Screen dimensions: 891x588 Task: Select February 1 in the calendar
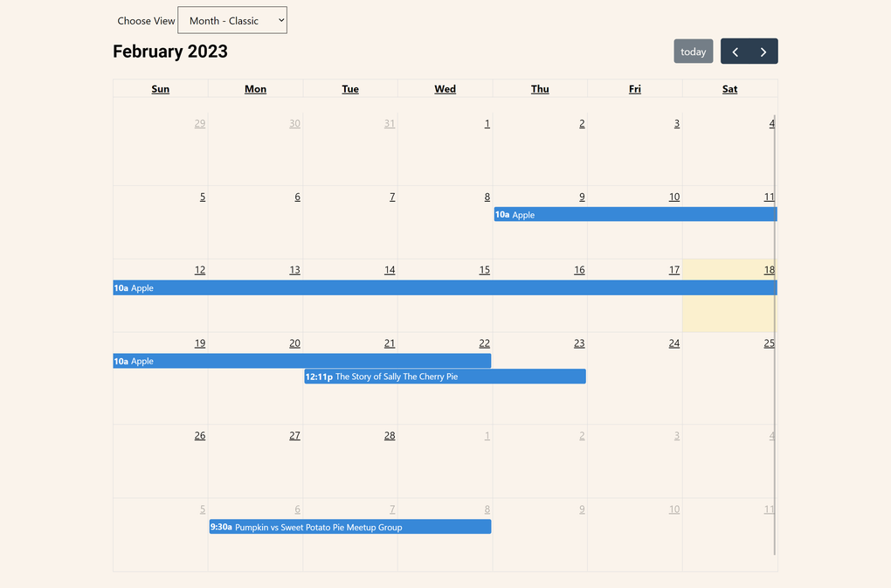pyautogui.click(x=487, y=123)
